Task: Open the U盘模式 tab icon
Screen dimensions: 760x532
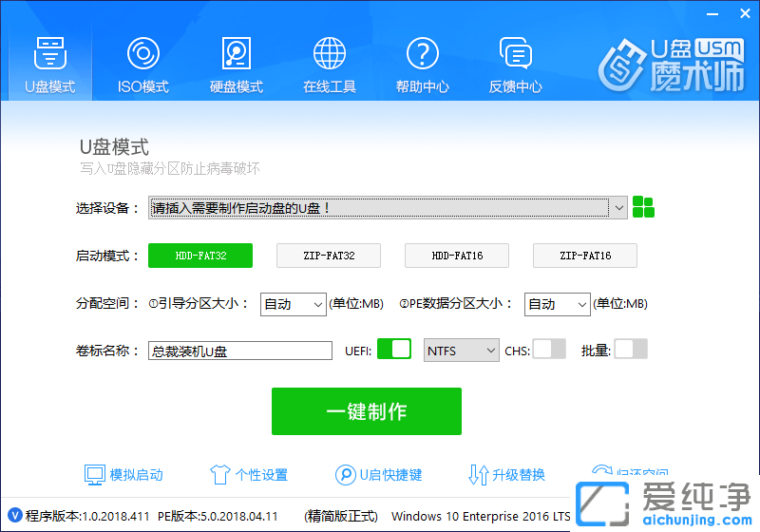Action: 49,53
